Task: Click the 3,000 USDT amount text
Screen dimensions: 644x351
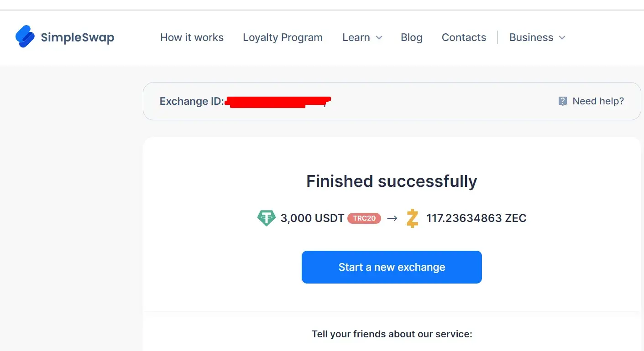Action: [312, 218]
